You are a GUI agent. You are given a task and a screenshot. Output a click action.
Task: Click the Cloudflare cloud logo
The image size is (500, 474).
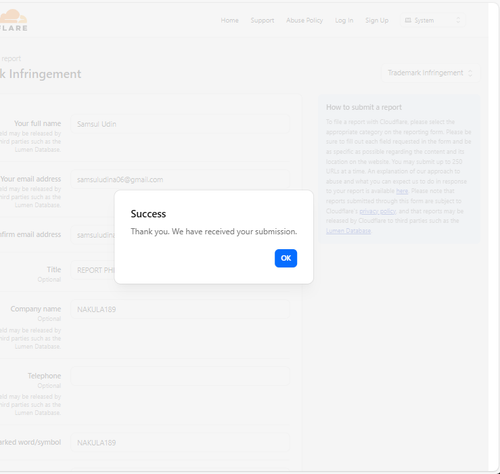coord(13,20)
